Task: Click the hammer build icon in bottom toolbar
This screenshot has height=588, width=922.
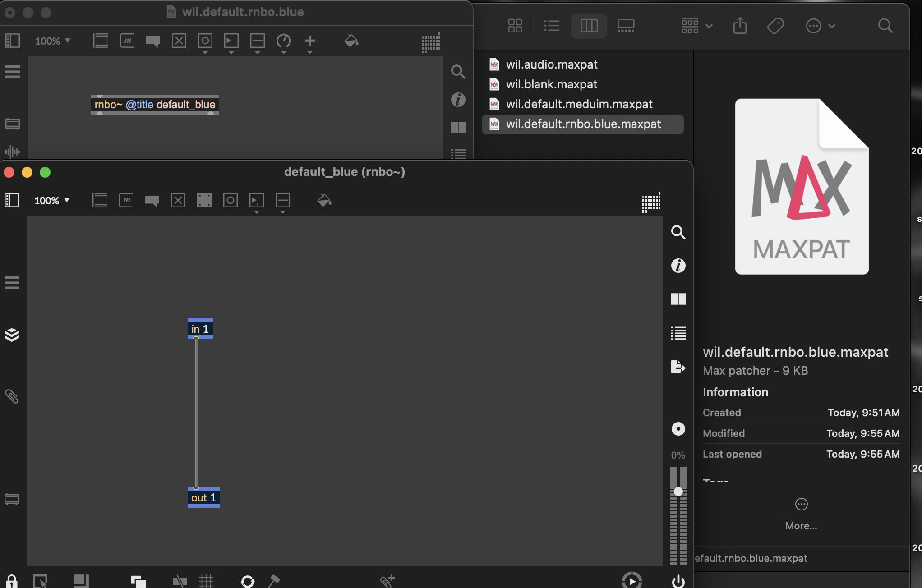Action: coord(273,581)
